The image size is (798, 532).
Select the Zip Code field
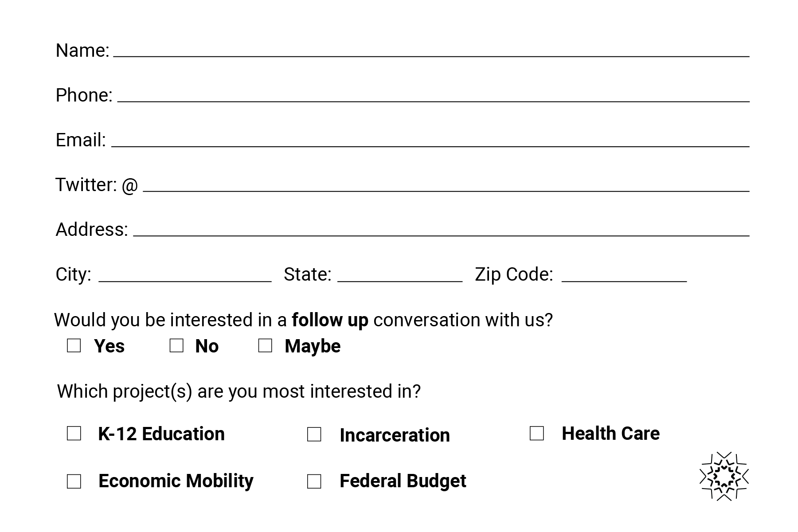click(x=624, y=275)
